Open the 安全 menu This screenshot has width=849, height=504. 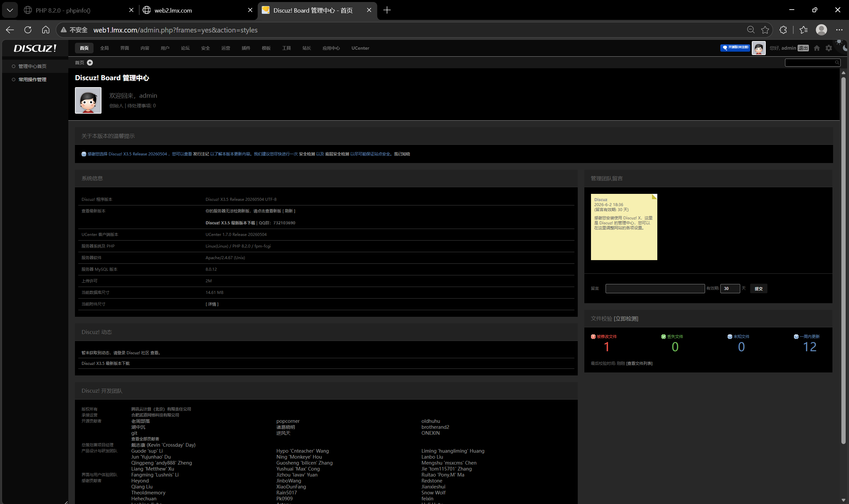pyautogui.click(x=206, y=48)
